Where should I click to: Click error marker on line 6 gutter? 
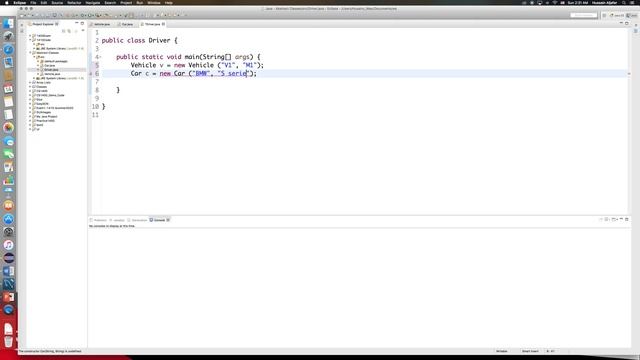click(x=91, y=73)
